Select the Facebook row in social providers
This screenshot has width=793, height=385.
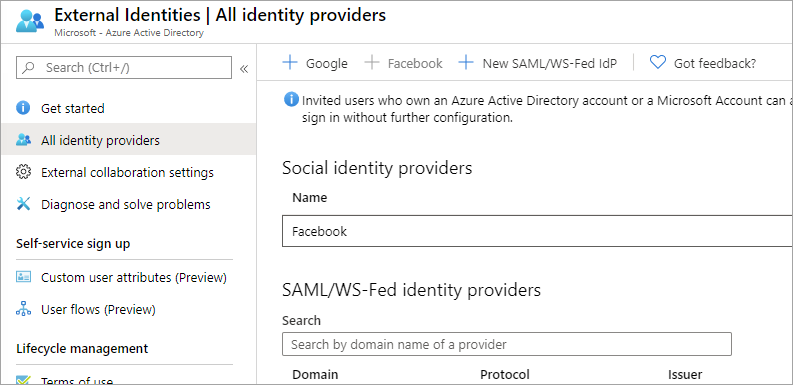click(x=537, y=231)
